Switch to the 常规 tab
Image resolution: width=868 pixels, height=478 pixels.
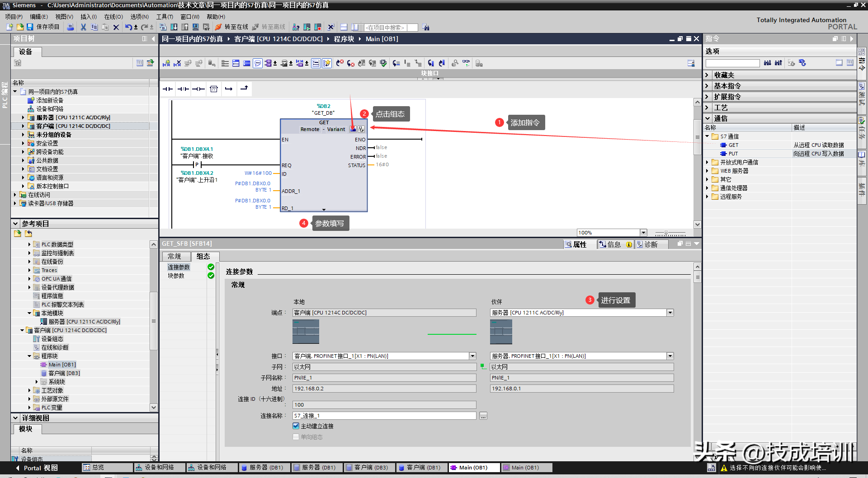pos(175,257)
